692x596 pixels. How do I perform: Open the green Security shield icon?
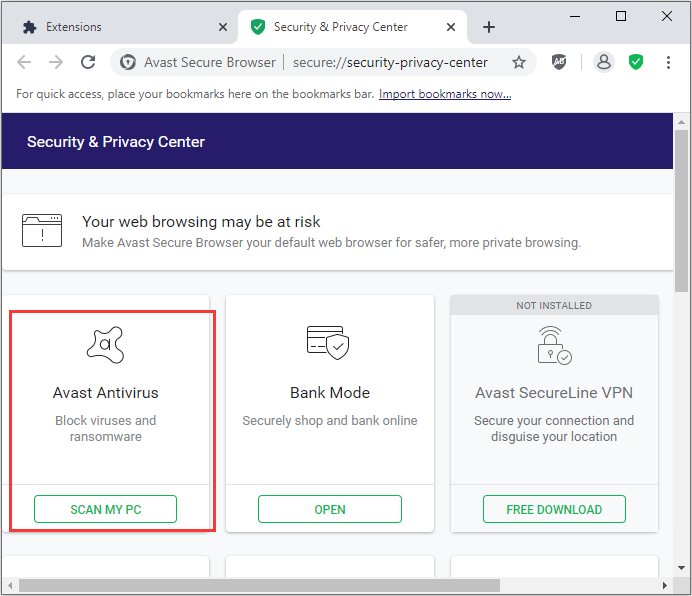[x=636, y=62]
